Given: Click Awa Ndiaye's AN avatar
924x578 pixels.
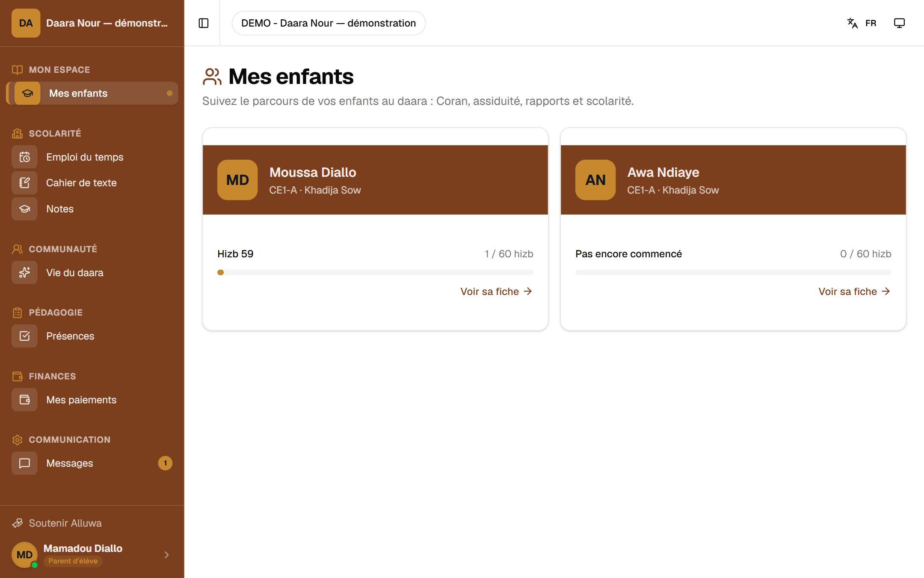Looking at the screenshot, I should 595,180.
